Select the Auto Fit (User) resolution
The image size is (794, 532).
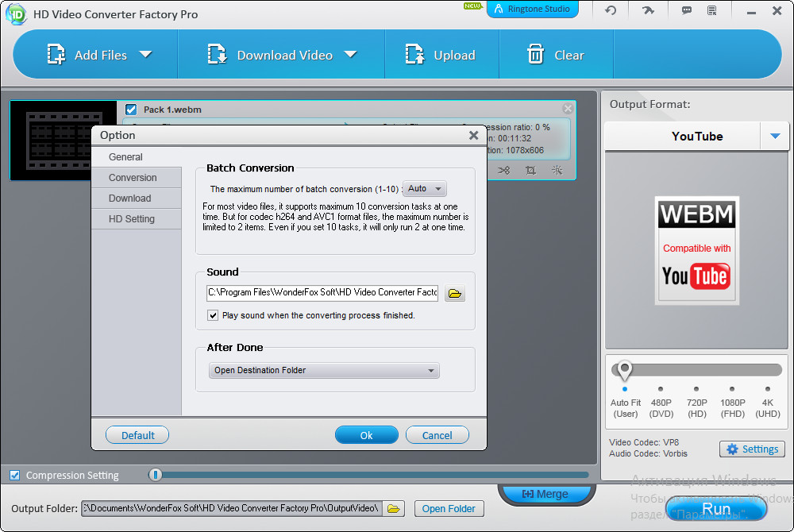pos(626,403)
